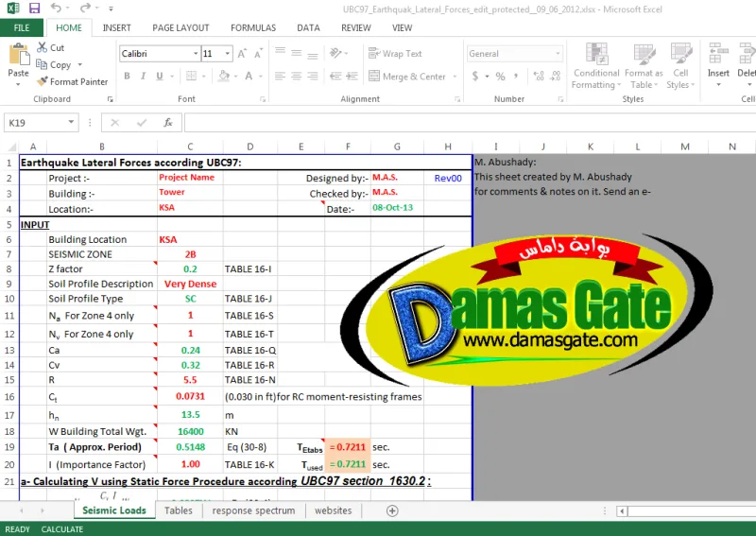Click the Insert Function fx button
The height and width of the screenshot is (536, 756).
(x=168, y=123)
